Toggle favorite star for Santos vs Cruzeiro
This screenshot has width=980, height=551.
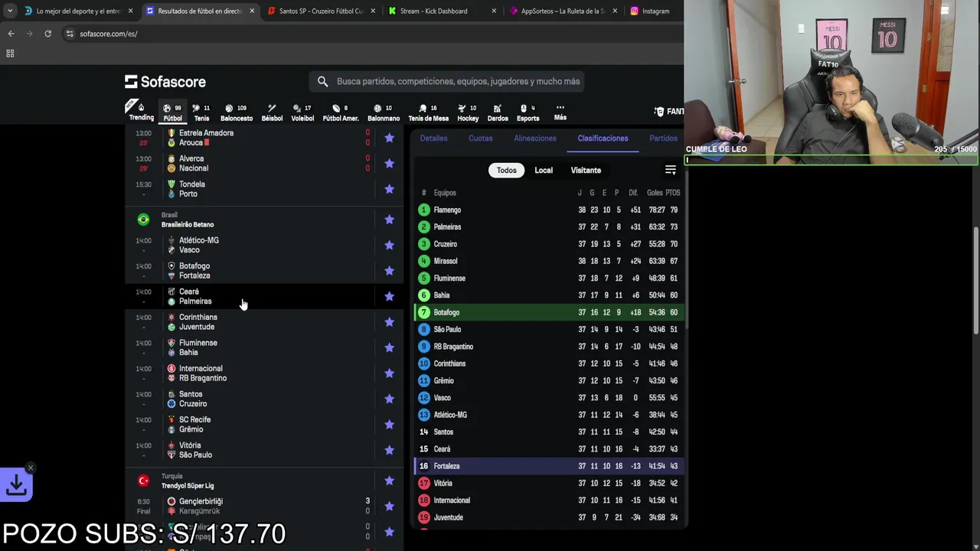(389, 399)
